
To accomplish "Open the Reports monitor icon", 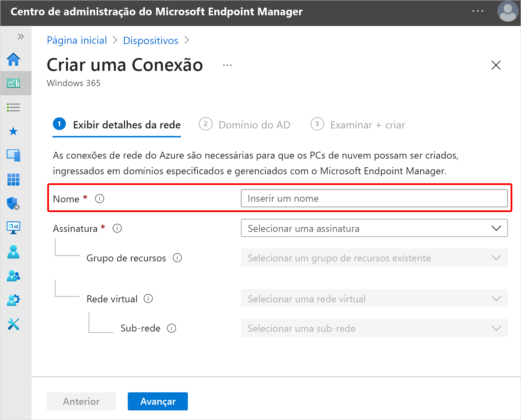I will click(14, 228).
